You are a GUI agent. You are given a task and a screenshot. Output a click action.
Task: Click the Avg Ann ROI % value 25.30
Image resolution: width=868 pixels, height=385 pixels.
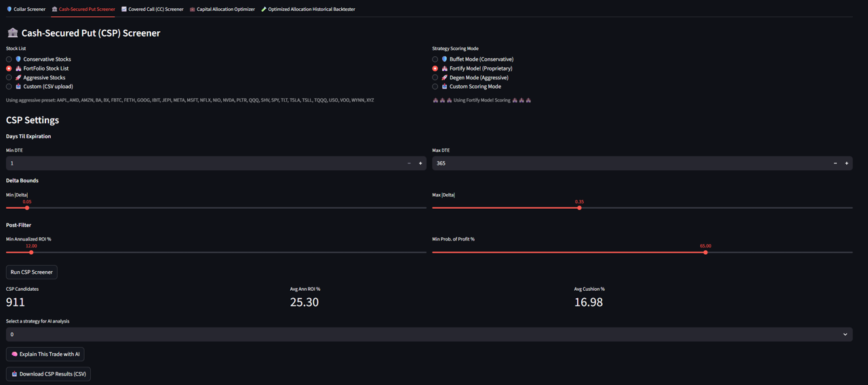coord(304,302)
